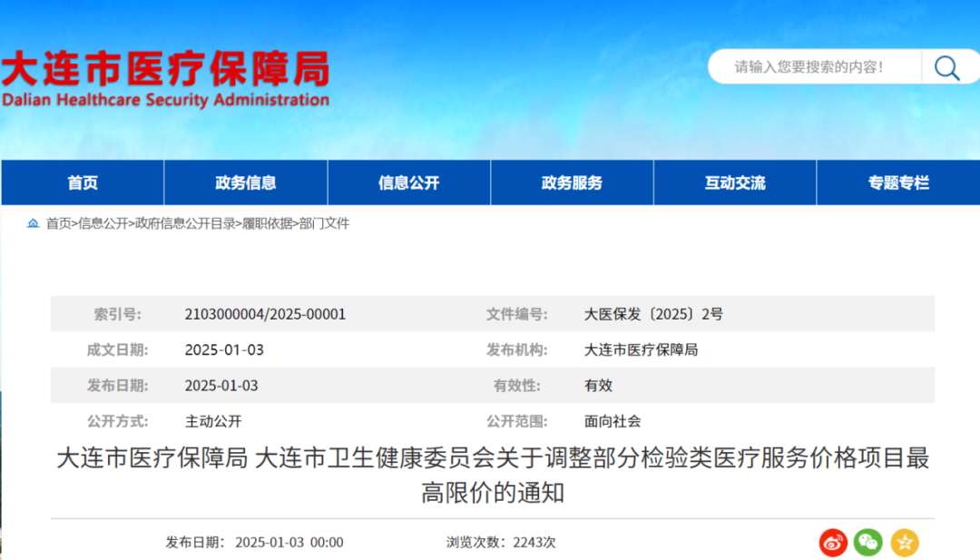Click the Dalian Healthcare Security Administration subtitle
The image size is (980, 560).
tap(166, 100)
